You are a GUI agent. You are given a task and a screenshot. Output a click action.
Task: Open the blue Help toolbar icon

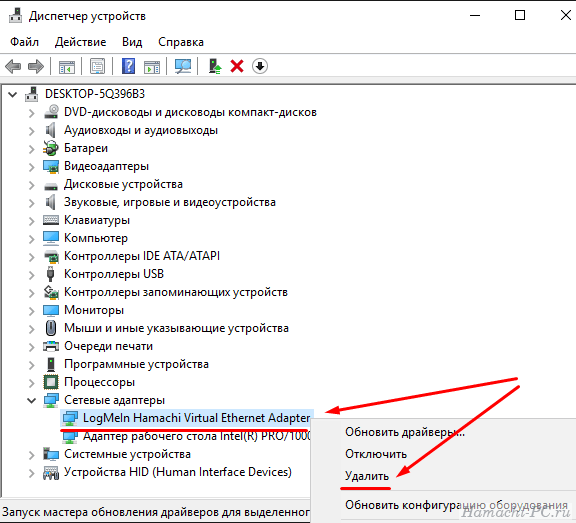click(128, 66)
